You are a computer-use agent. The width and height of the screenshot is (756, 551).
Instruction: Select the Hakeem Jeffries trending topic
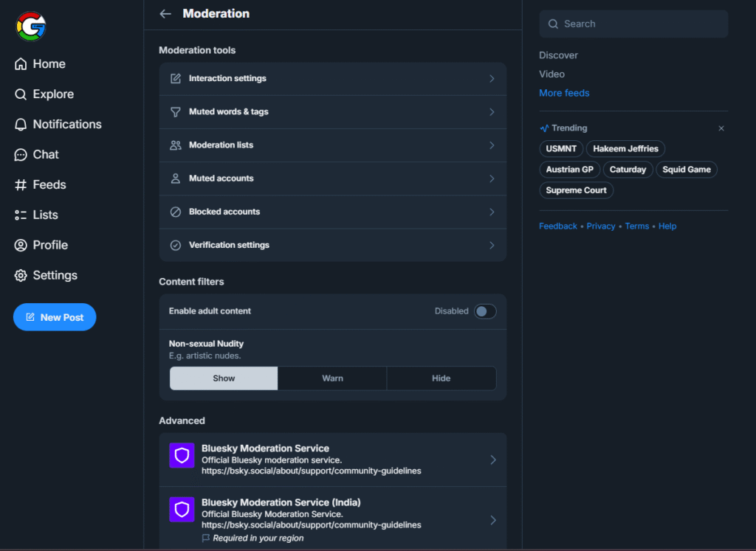[625, 149]
